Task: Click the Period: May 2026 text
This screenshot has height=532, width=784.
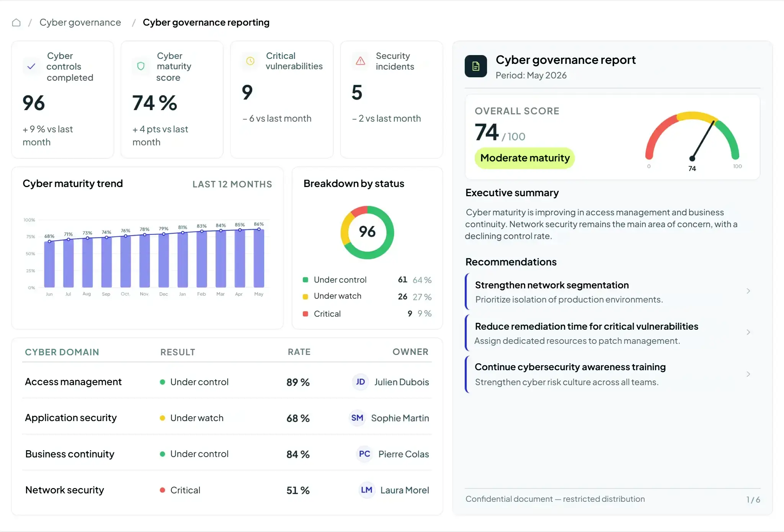Action: 531,75
